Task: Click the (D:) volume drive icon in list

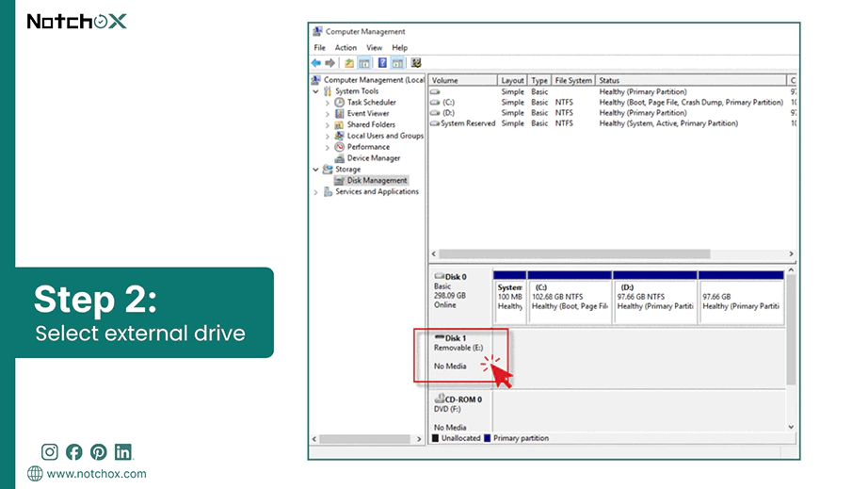Action: (x=436, y=113)
